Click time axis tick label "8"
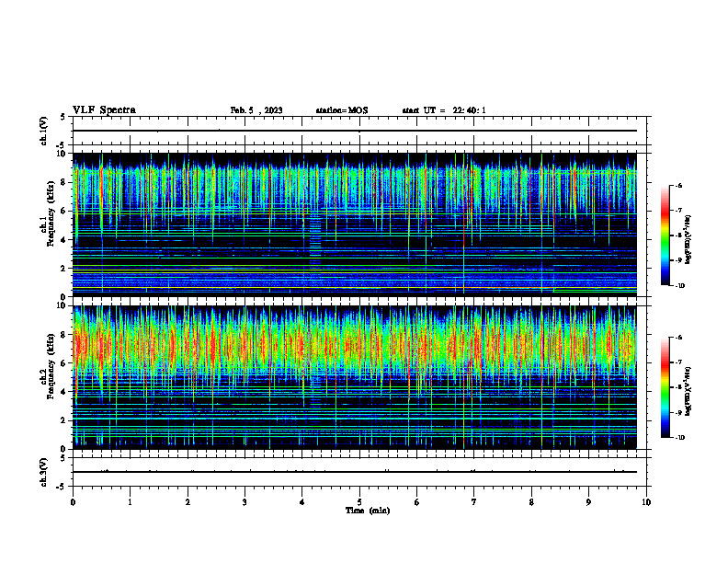The width and height of the screenshot is (728, 563). pos(531,502)
